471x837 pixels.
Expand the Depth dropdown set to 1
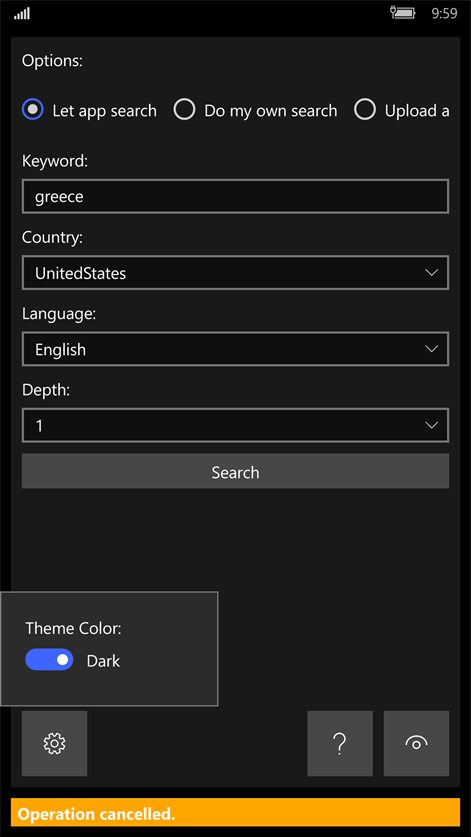click(235, 425)
